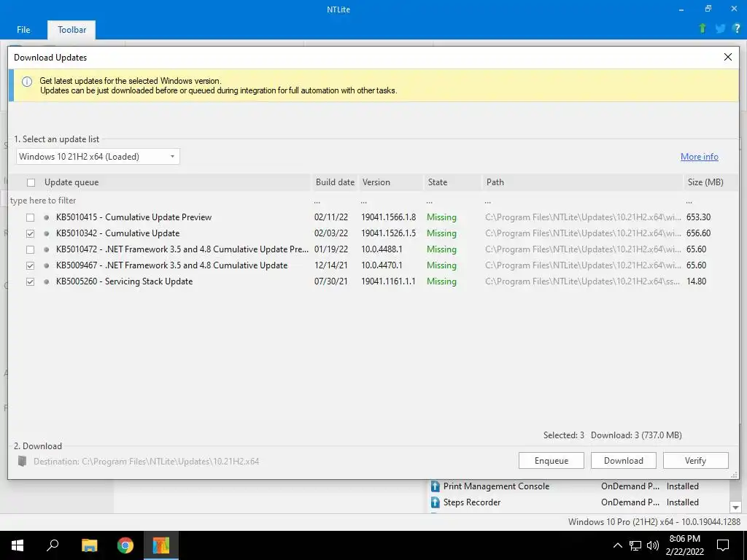Image resolution: width=747 pixels, height=560 pixels.
Task: Click the Version filter cell
Action: tap(391, 201)
